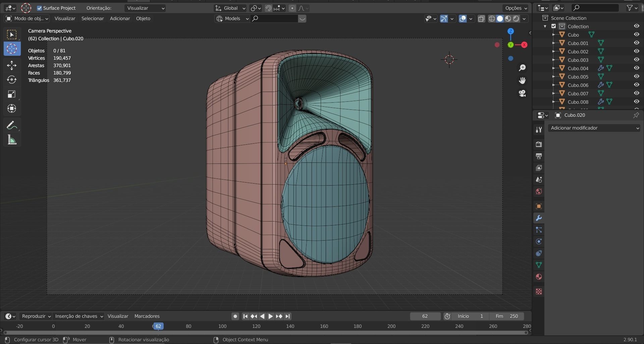Click the Início 1 frame field
644x344 pixels.
point(470,316)
